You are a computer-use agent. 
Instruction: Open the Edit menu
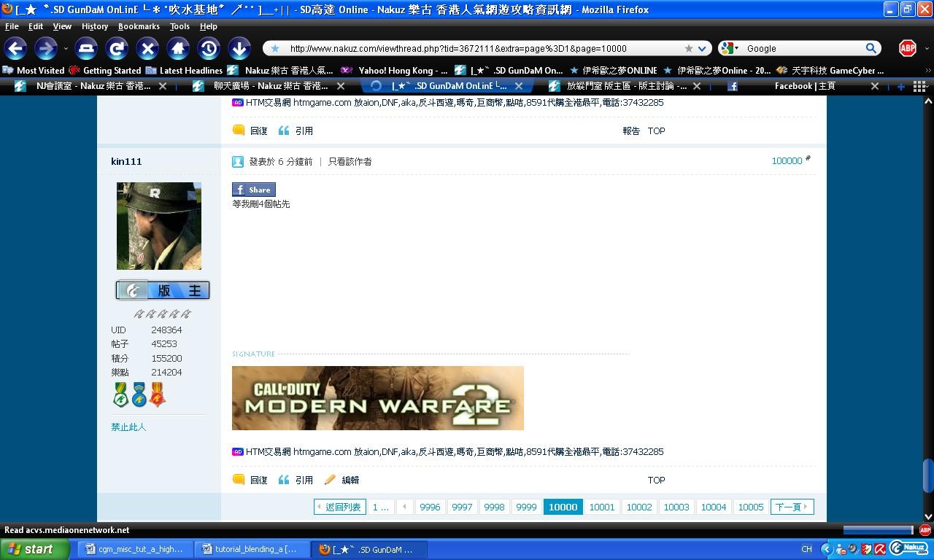[x=36, y=26]
